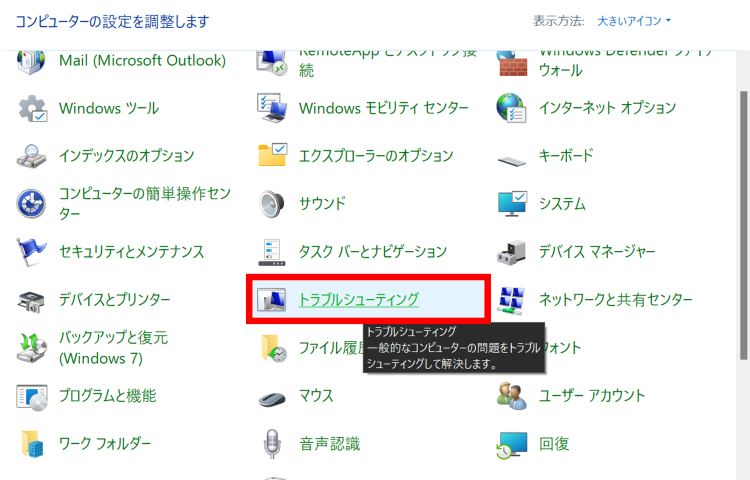Open the プログラムと機能 icon
Image resolution: width=750 pixels, height=480 pixels.
[32, 396]
